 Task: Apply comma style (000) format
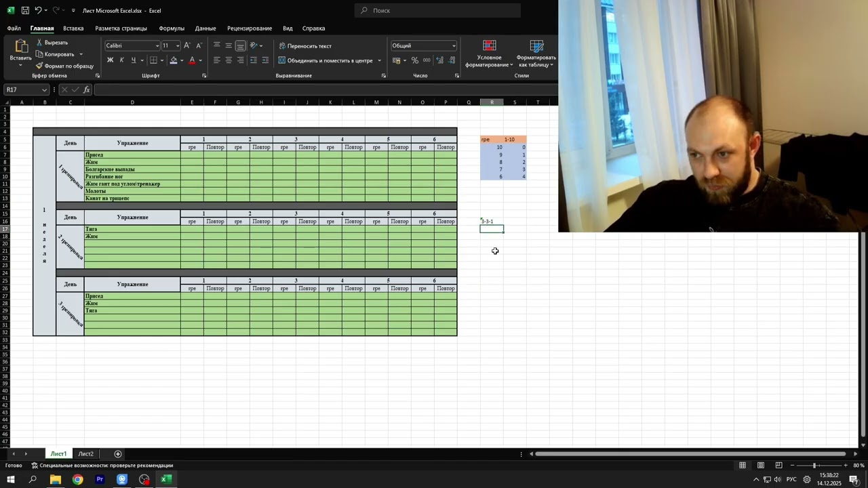(427, 60)
